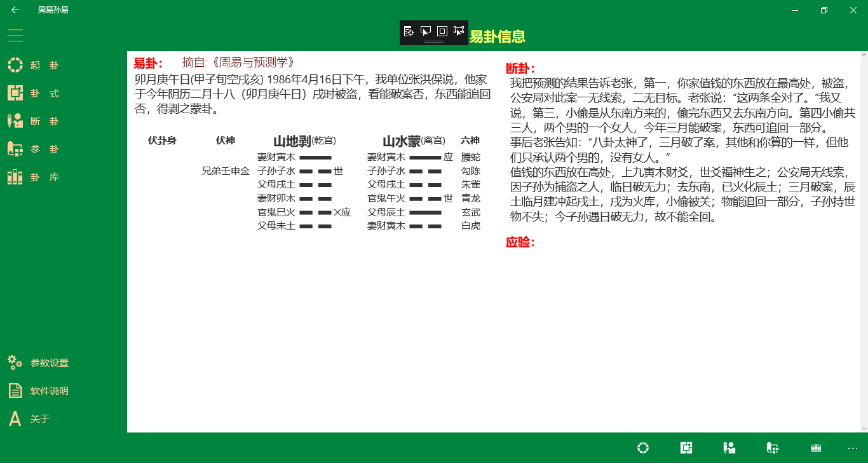This screenshot has height=463, width=868.
Task: Click the 山水蒙 hexagram title
Action: coord(402,141)
